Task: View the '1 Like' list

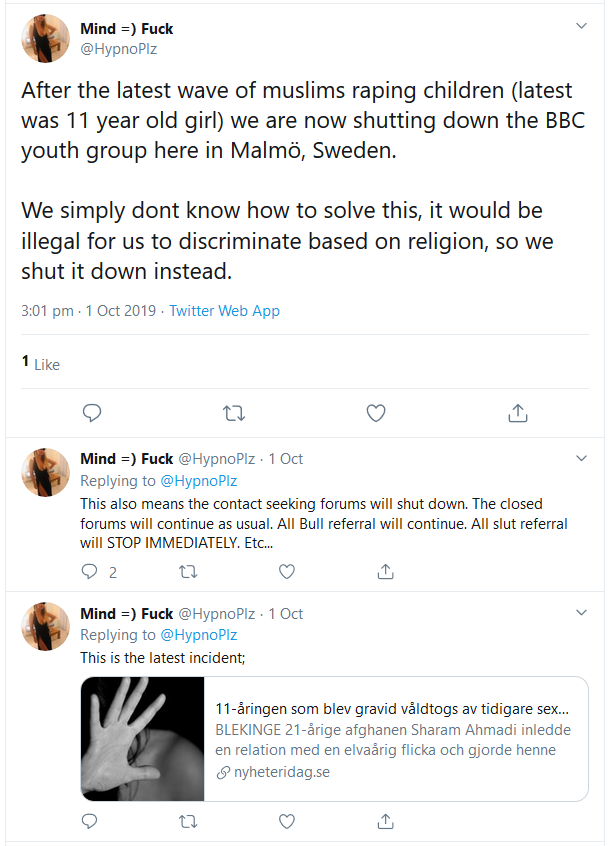Action: (x=40, y=364)
